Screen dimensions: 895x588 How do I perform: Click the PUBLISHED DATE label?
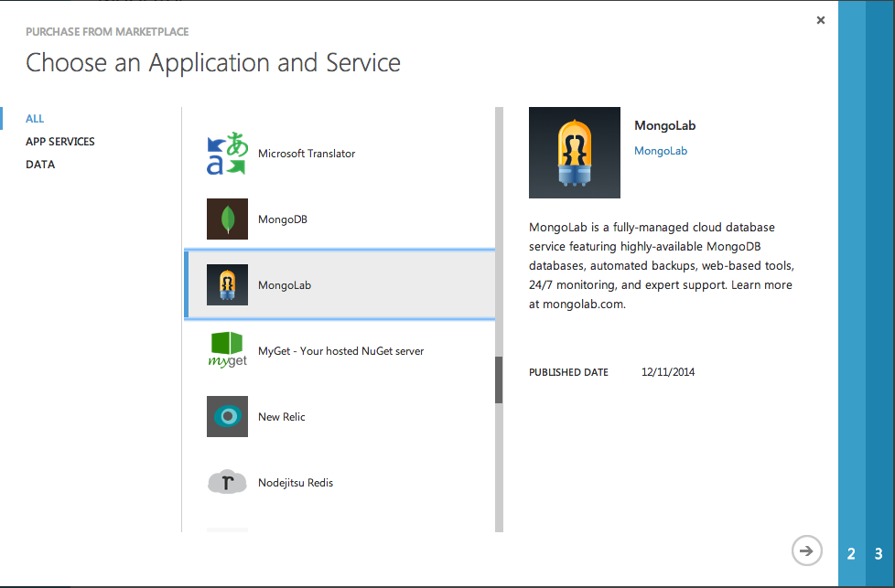[x=568, y=372]
